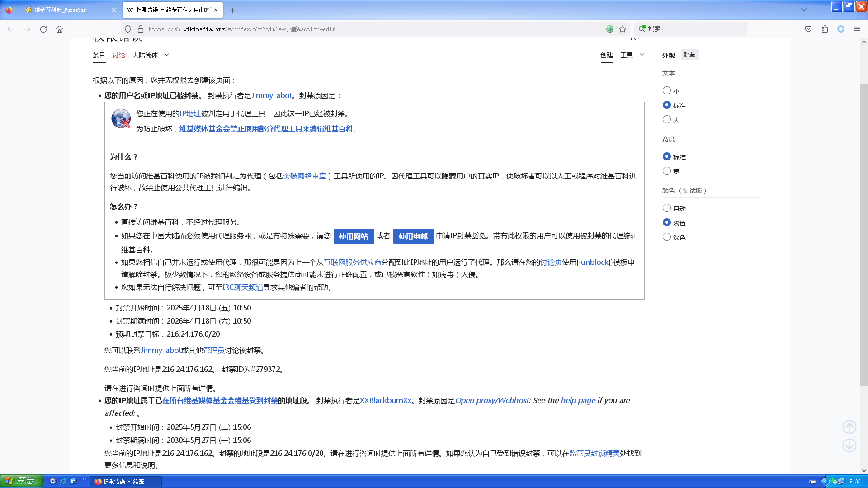Click the 使用电邮 button

pyautogui.click(x=413, y=236)
